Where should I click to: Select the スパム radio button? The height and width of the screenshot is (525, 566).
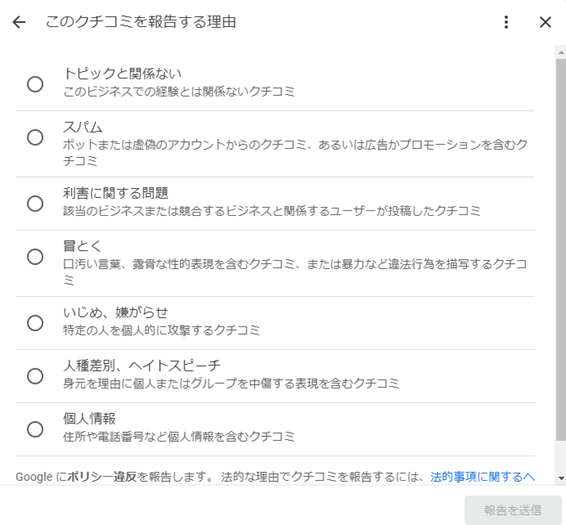tap(35, 137)
